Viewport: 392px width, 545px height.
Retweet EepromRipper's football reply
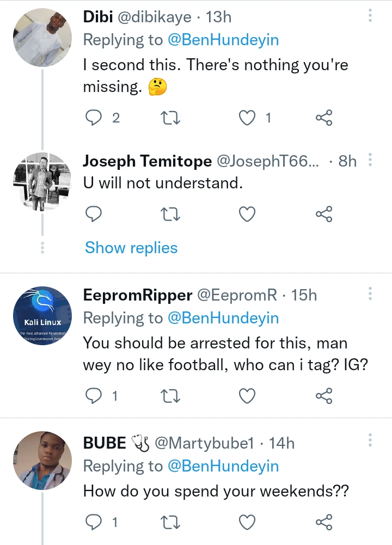[x=171, y=396]
